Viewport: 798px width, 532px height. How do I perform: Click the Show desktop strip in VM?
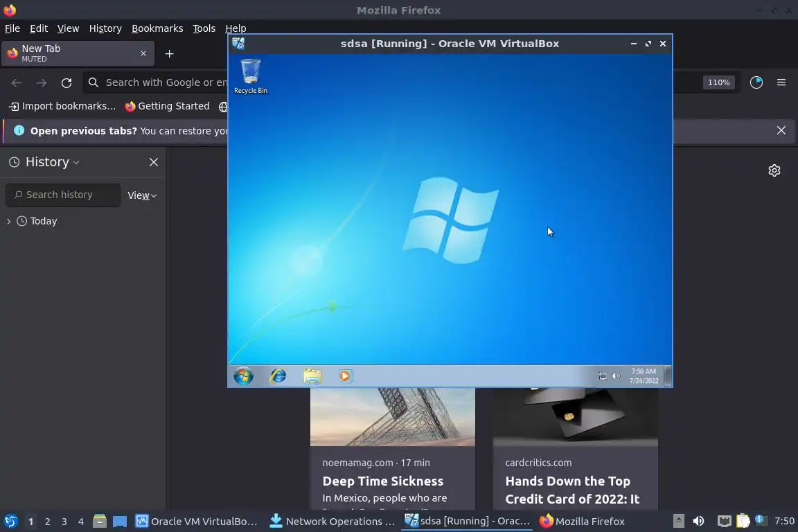coord(668,376)
